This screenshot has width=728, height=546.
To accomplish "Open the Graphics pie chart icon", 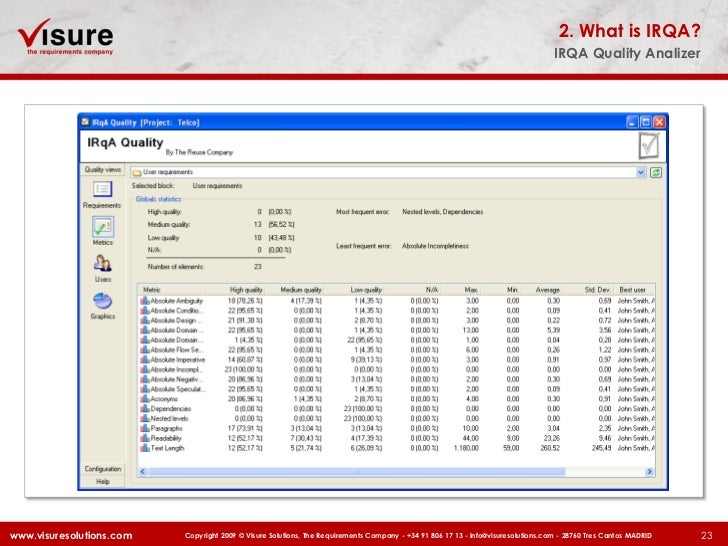I will point(102,301).
